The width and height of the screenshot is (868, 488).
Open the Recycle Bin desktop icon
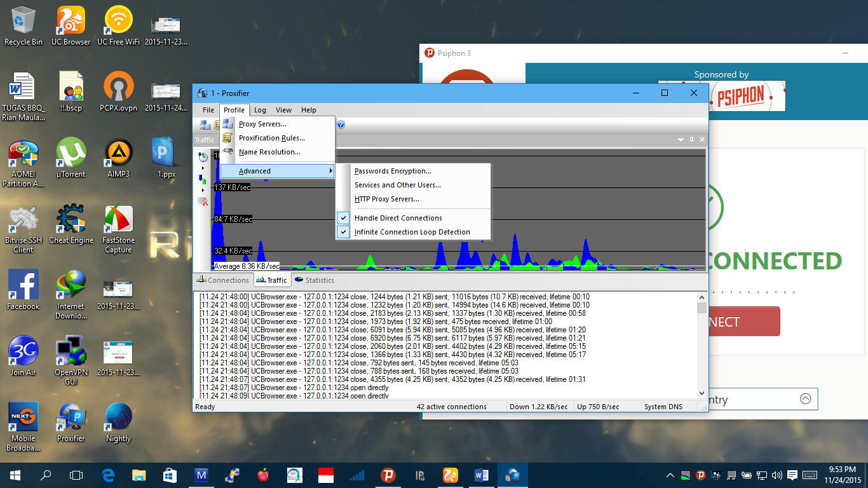point(24,26)
